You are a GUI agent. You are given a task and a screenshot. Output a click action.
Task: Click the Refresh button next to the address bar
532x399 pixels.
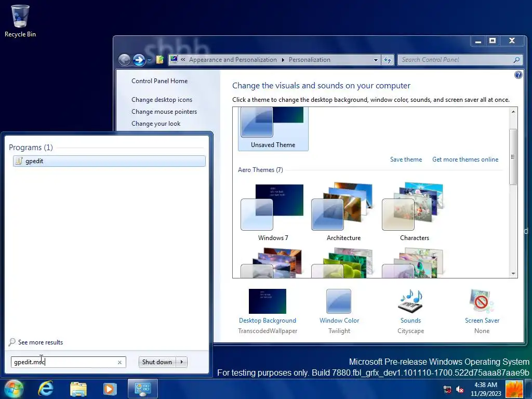[388, 60]
